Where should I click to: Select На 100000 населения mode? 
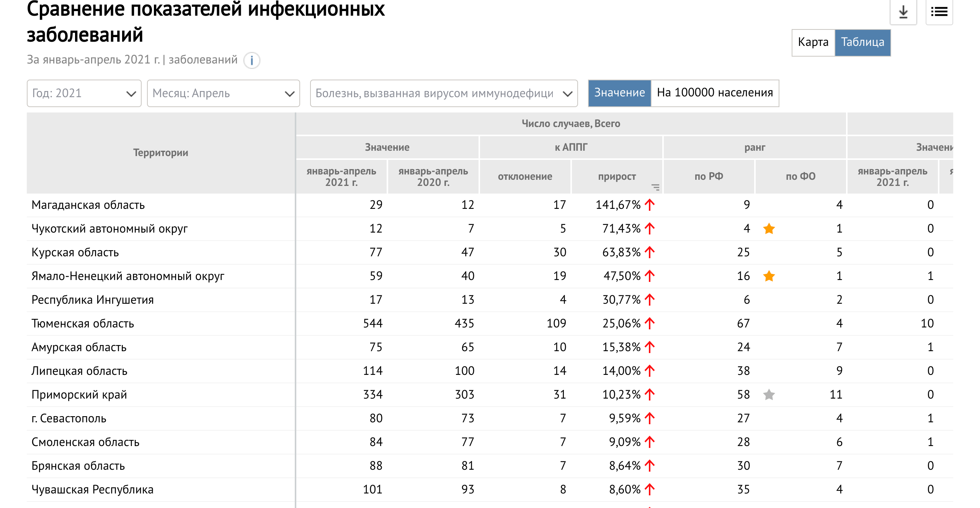click(715, 93)
